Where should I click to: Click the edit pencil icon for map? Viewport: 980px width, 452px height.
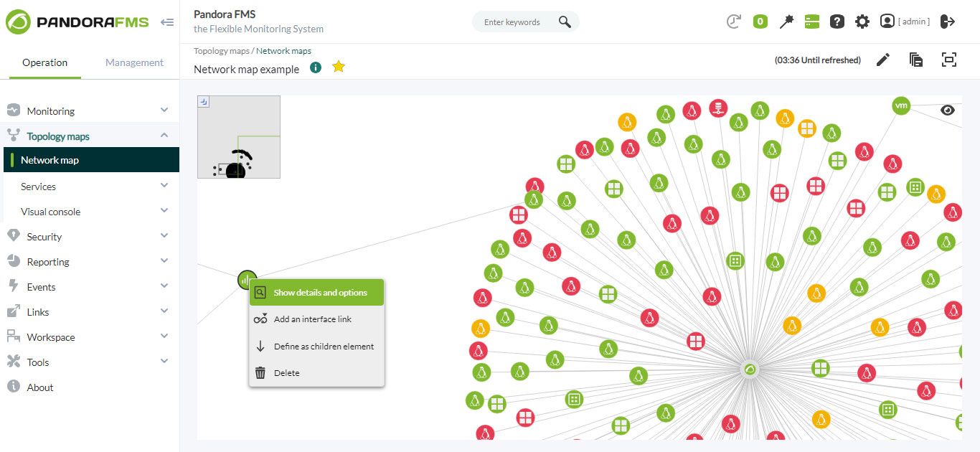tap(883, 60)
